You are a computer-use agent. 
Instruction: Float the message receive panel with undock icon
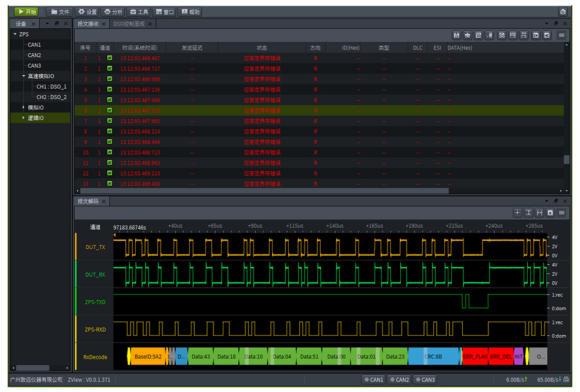pos(556,24)
